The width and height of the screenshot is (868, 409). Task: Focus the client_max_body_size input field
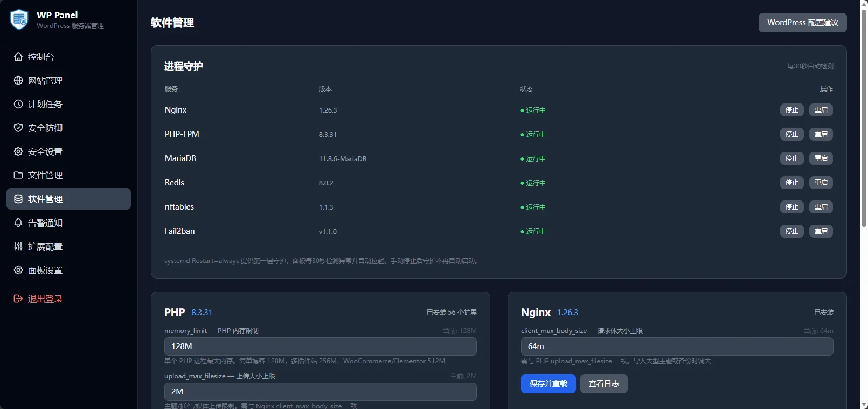677,346
